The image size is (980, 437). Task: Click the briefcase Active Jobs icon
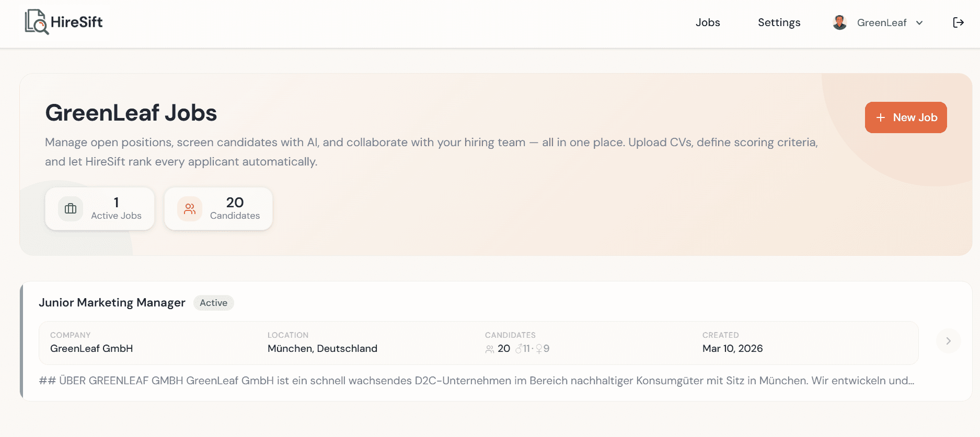coord(71,209)
